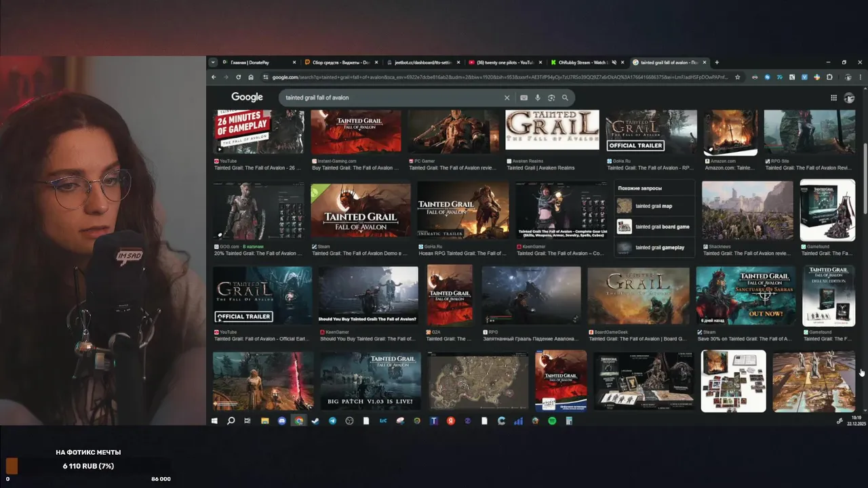Open the Windows Start menu
868x488 pixels.
[x=214, y=421]
